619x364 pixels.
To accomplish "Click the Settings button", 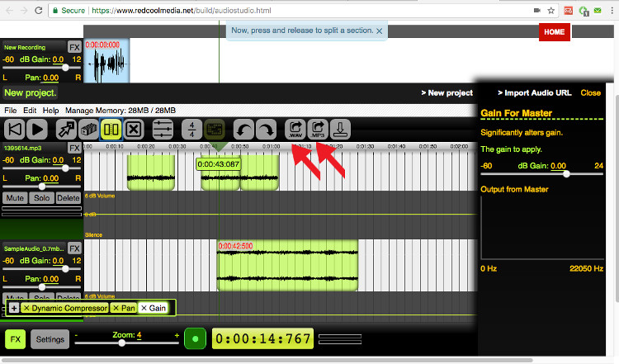I will pos(50,338).
